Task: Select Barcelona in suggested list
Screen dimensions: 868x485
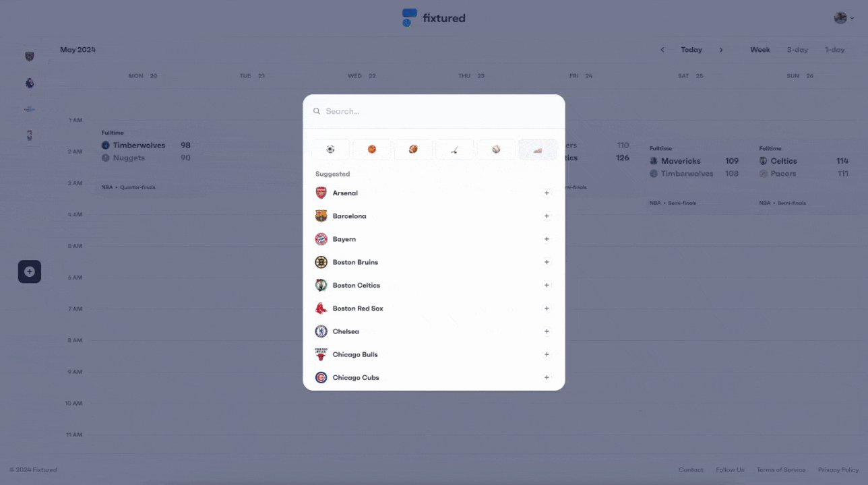Action: [x=434, y=216]
